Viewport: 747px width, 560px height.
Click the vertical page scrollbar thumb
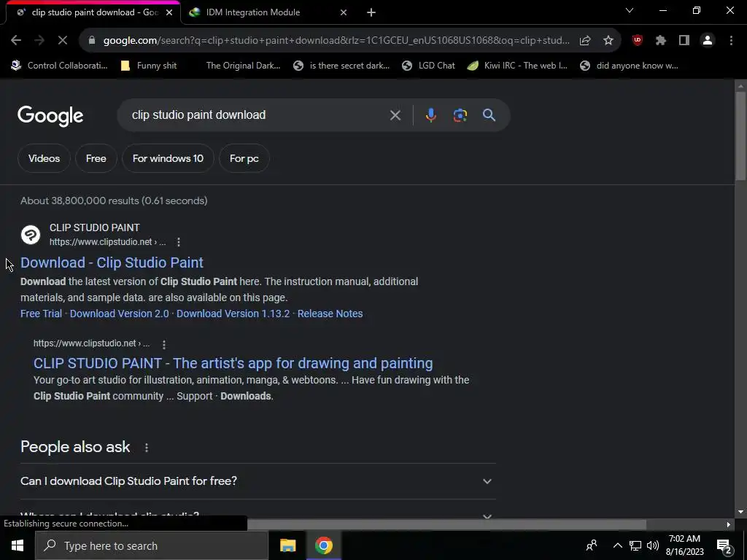(x=740, y=136)
